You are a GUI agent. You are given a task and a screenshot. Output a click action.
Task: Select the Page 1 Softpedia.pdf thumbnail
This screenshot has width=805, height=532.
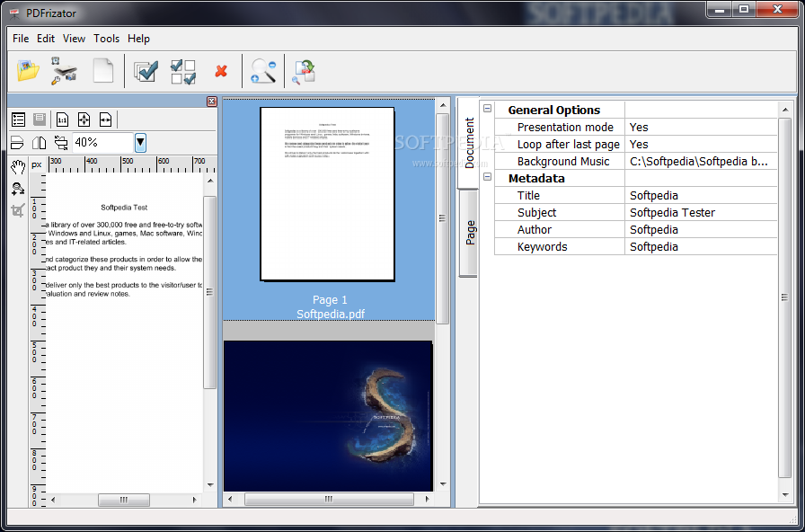click(329, 209)
